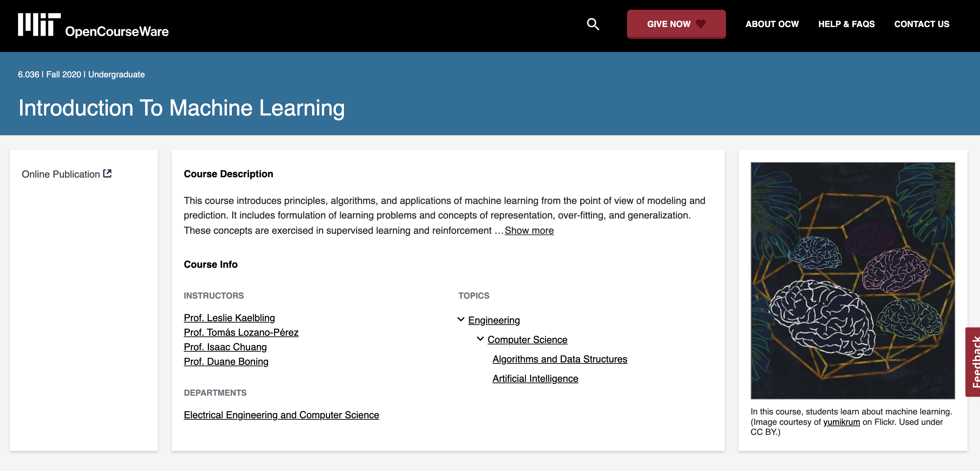Open the ABOUT OCW menu item
The width and height of the screenshot is (980, 471).
click(x=772, y=24)
